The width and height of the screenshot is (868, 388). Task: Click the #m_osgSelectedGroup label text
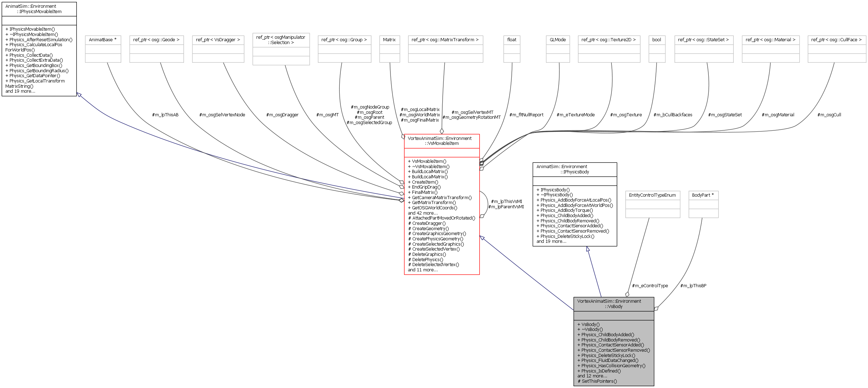(369, 123)
